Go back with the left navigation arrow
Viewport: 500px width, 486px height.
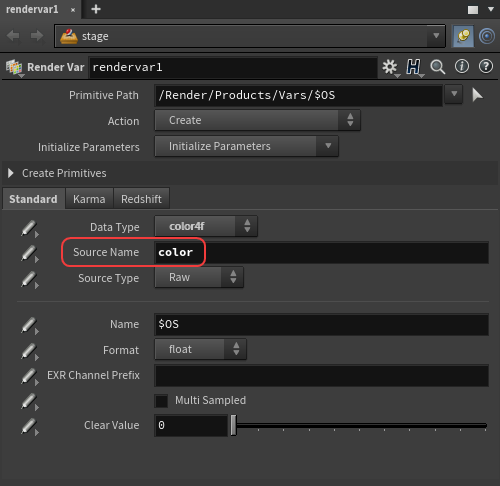(x=13, y=36)
